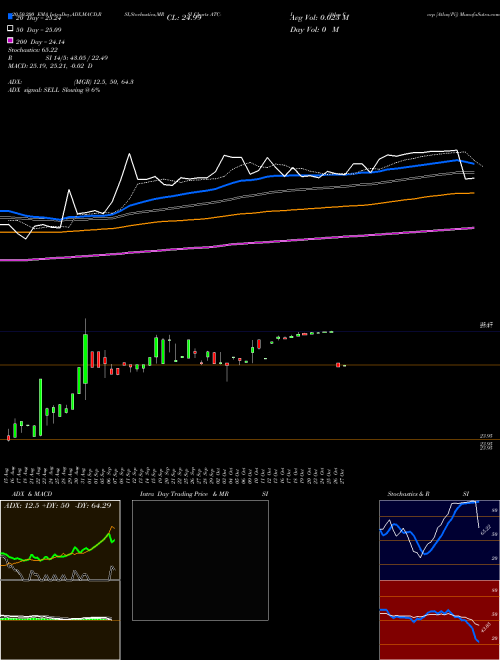
Task: Click the 43.05 RSI value label in chart
Action: (485, 627)
